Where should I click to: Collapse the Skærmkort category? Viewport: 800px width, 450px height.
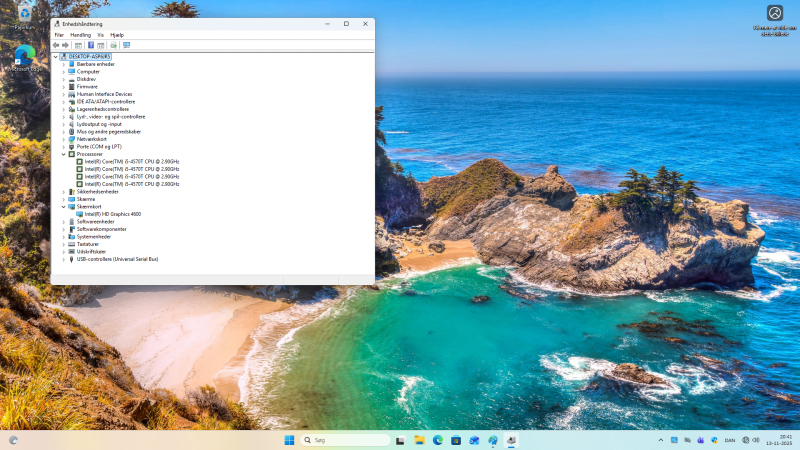pyautogui.click(x=63, y=207)
